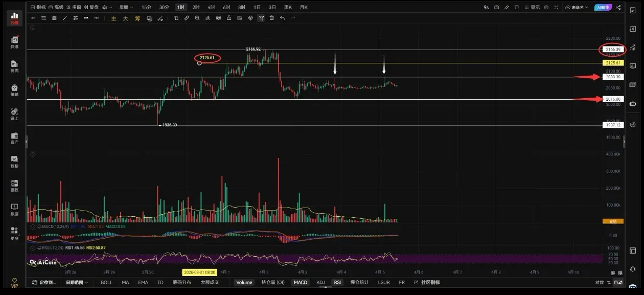Click the 复盘 replay button
This screenshot has height=295, width=644.
click(x=91, y=7)
